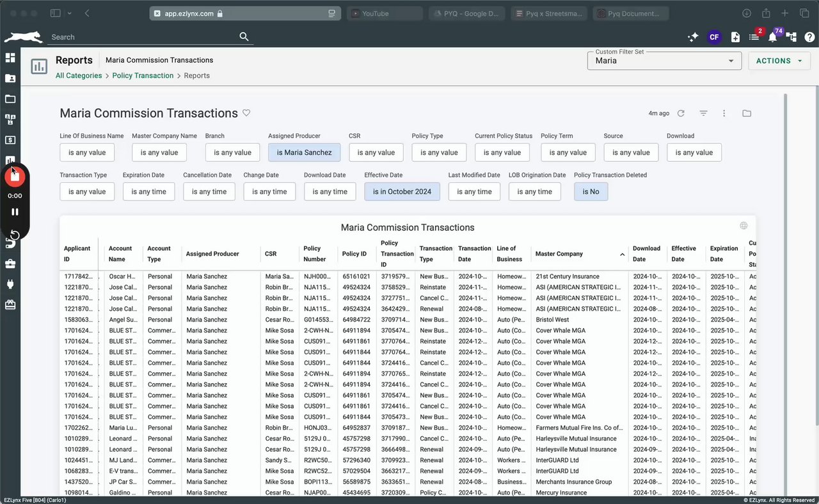The width and height of the screenshot is (819, 504).
Task: Expand the ACTIONS dropdown
Action: point(780,61)
